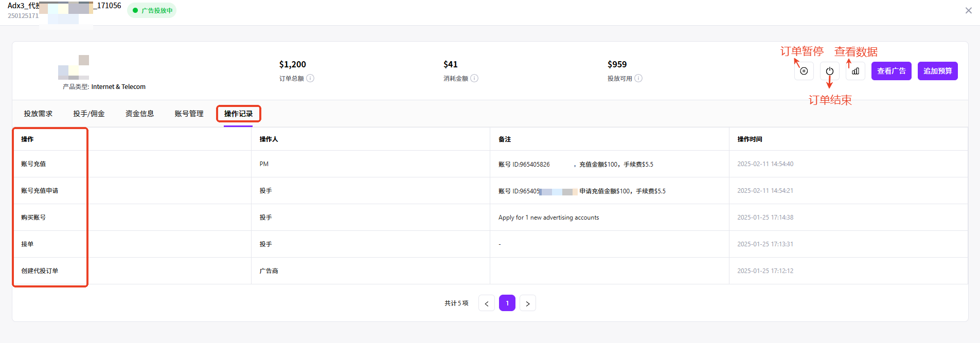The height and width of the screenshot is (343, 980).
Task: Switch to the 投放需求 tab
Action: (x=38, y=114)
